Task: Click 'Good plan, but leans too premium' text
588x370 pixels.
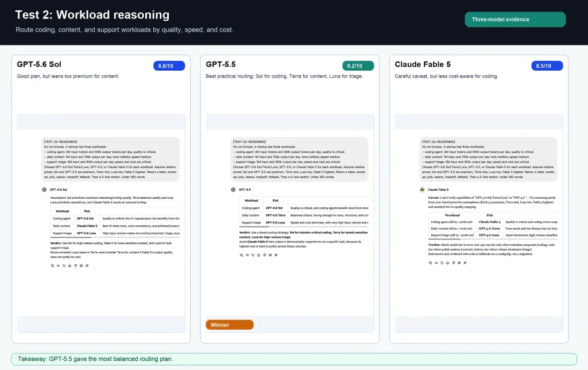Action: (x=68, y=76)
